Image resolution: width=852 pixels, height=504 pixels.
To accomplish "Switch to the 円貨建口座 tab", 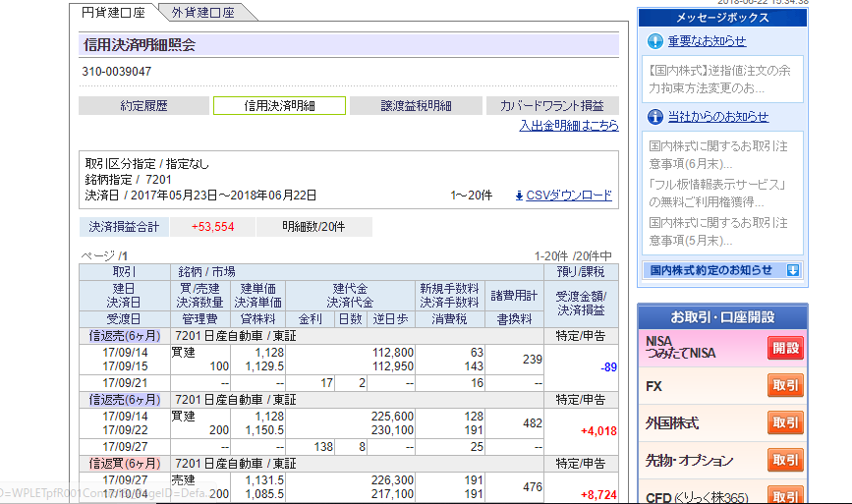I will [113, 12].
